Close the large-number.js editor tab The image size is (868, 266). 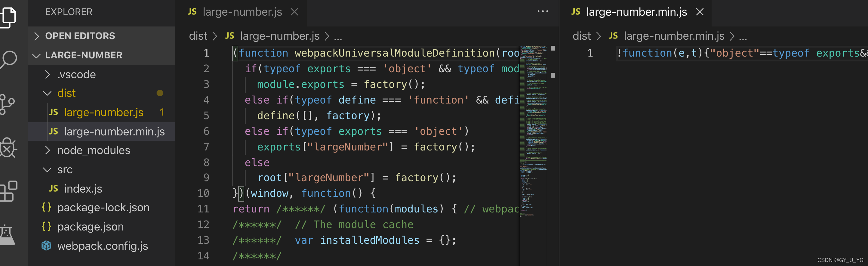coord(294,12)
